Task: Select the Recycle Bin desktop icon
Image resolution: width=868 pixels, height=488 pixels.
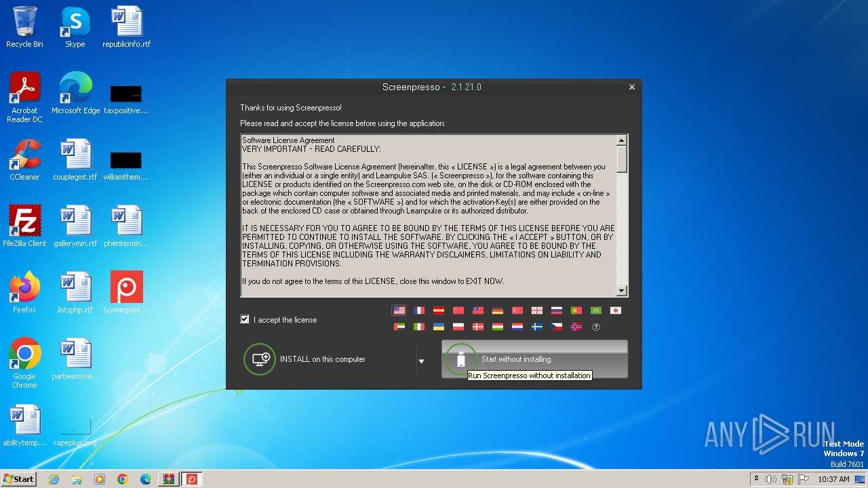Action: (x=24, y=27)
